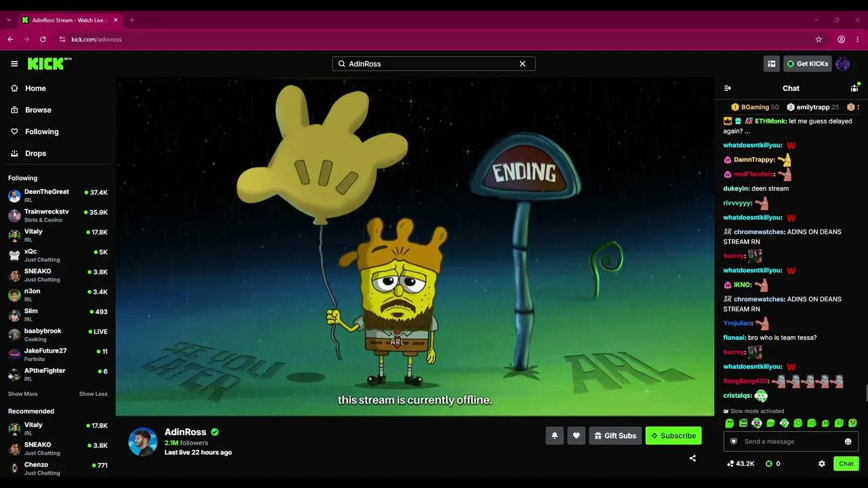Click emilytrapp in the top gifters bar

pyautogui.click(x=812, y=107)
